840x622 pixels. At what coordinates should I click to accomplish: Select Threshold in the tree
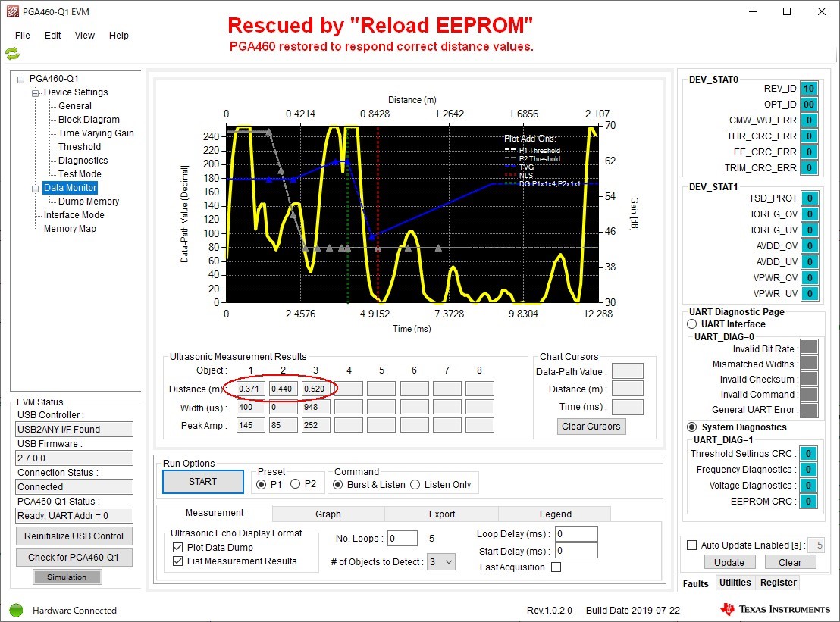[80, 147]
